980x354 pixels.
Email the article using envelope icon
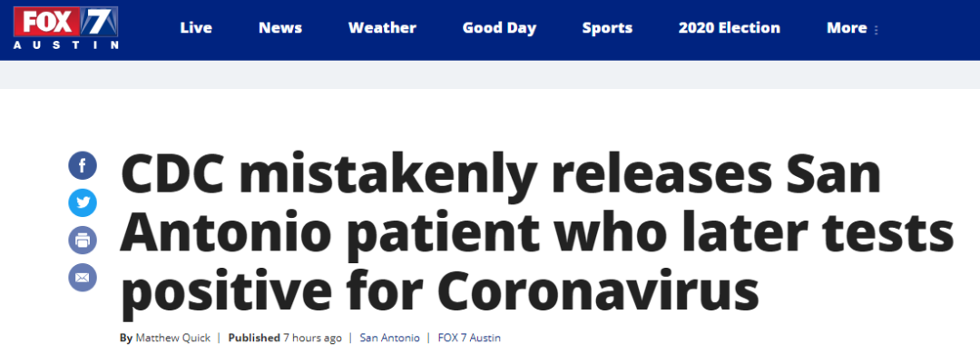83,277
